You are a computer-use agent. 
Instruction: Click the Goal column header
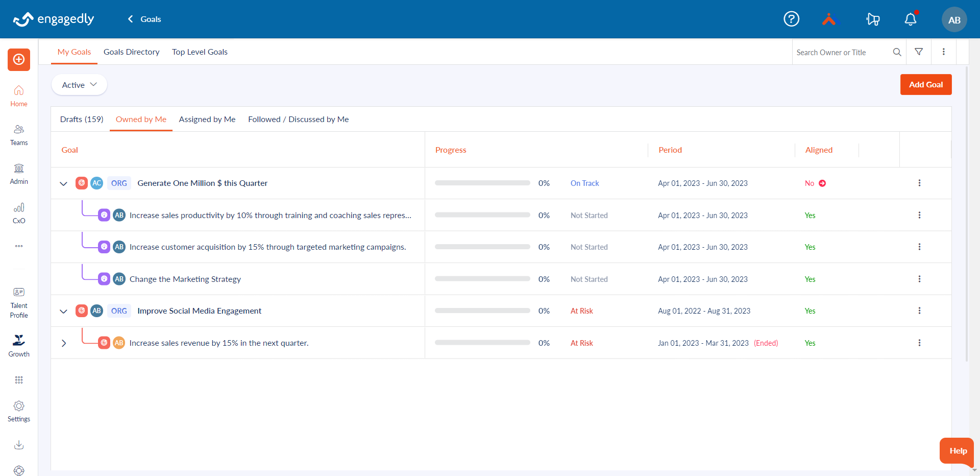(70, 150)
